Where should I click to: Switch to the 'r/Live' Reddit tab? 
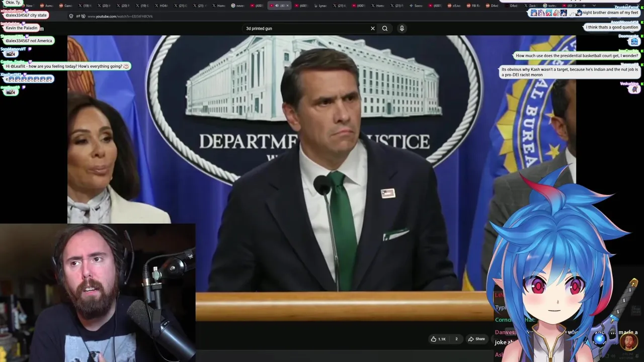click(x=454, y=6)
